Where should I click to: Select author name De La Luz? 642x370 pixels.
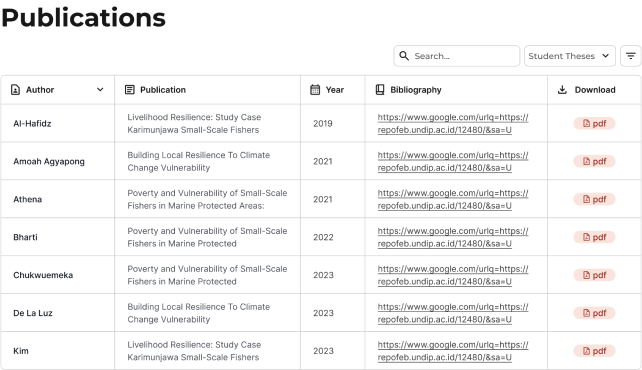pyautogui.click(x=33, y=313)
